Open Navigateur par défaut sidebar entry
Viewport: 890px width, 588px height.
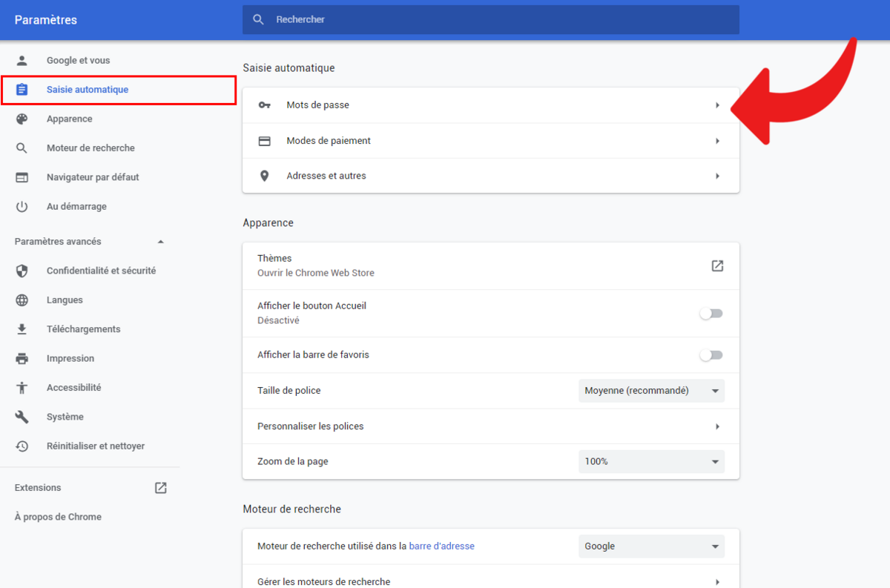[x=93, y=177]
